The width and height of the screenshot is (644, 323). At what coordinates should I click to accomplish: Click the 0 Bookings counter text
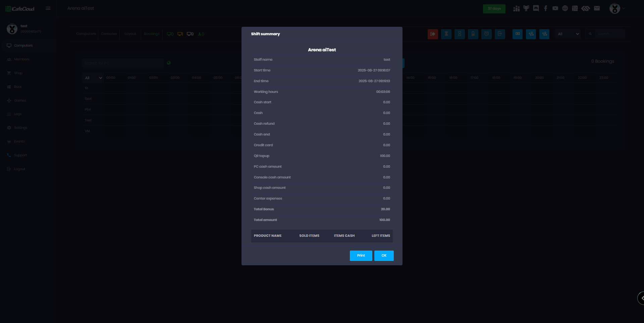coord(603,61)
